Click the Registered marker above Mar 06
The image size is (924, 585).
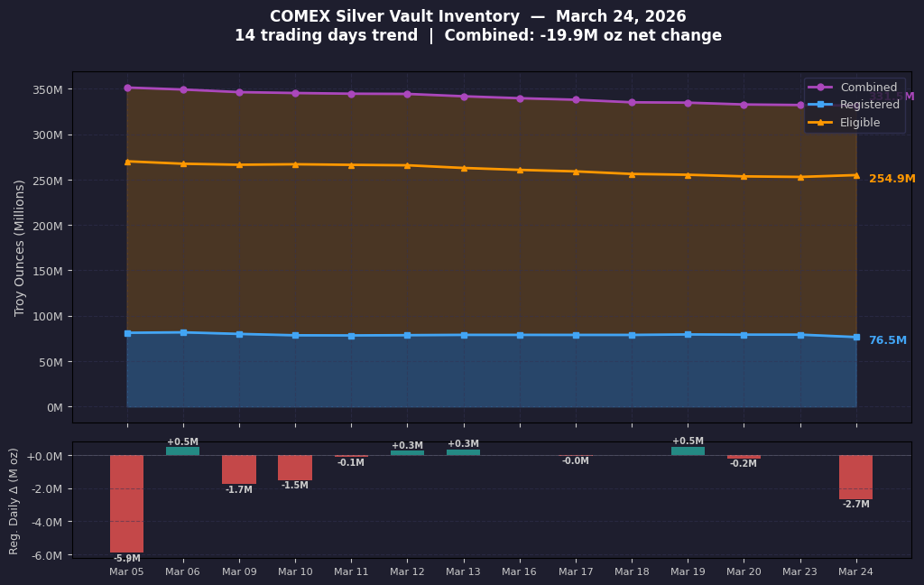pyautogui.click(x=182, y=331)
